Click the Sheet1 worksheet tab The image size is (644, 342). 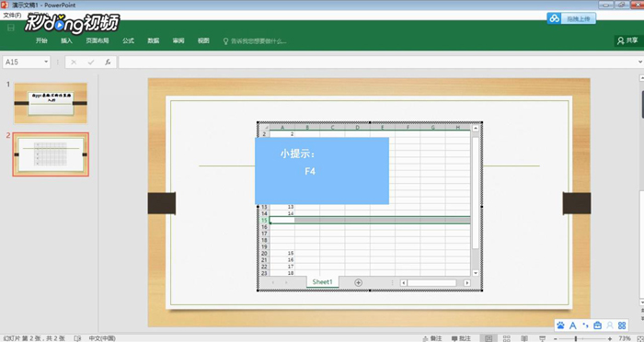322,282
